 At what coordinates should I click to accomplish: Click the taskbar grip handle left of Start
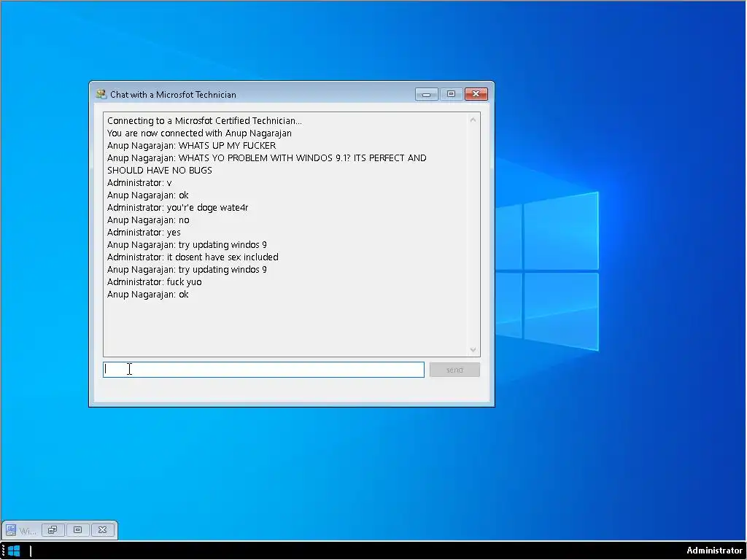click(3, 551)
